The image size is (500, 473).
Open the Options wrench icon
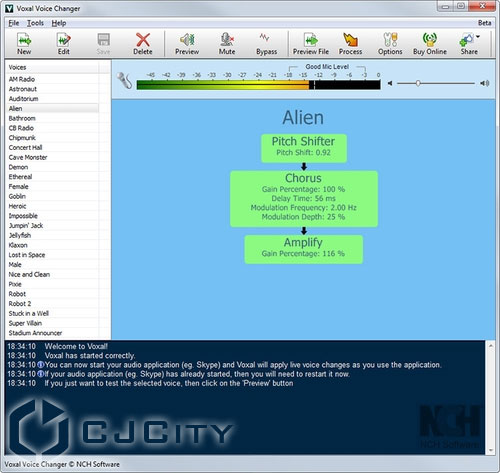(x=390, y=44)
